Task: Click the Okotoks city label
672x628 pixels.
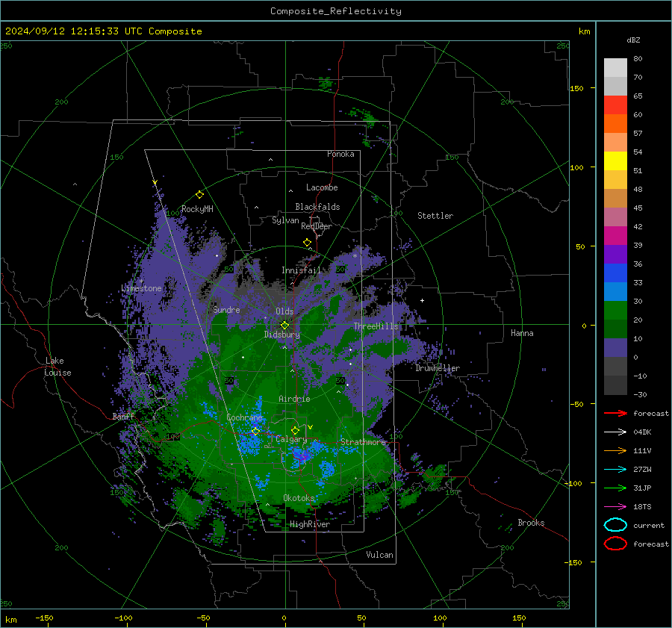Action: point(299,498)
